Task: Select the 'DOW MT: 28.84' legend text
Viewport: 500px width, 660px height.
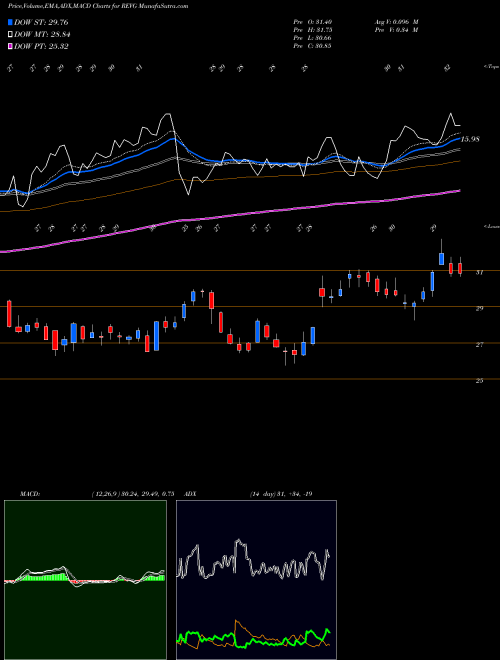Action: pos(42,35)
